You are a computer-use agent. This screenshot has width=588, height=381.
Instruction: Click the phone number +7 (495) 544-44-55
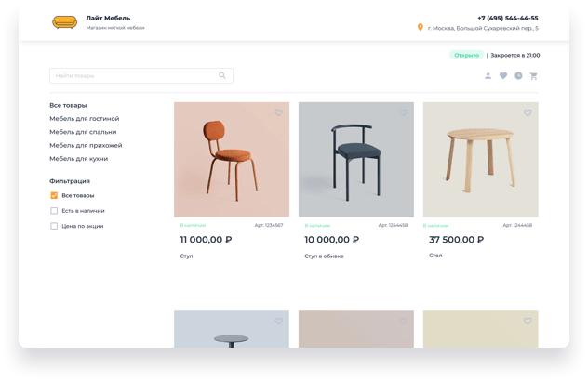(508, 18)
